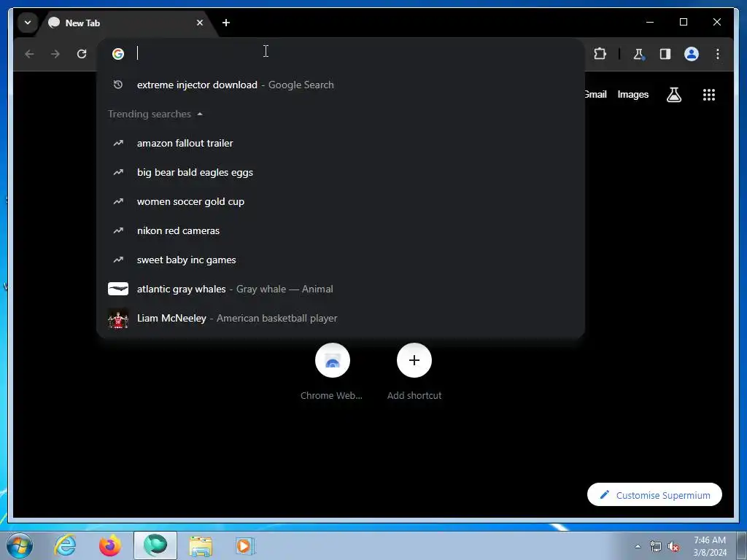Open the clock showing 7:46 AM
The image size is (747, 560).
point(710,546)
